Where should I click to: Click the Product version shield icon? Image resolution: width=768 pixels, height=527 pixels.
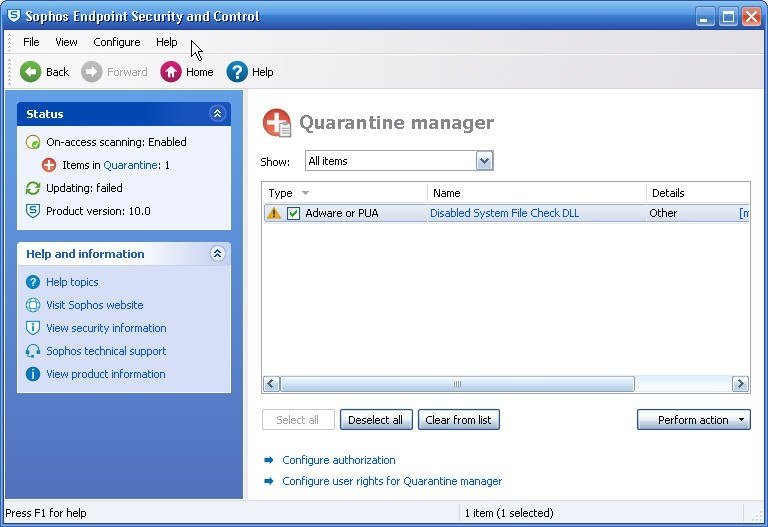(33, 211)
